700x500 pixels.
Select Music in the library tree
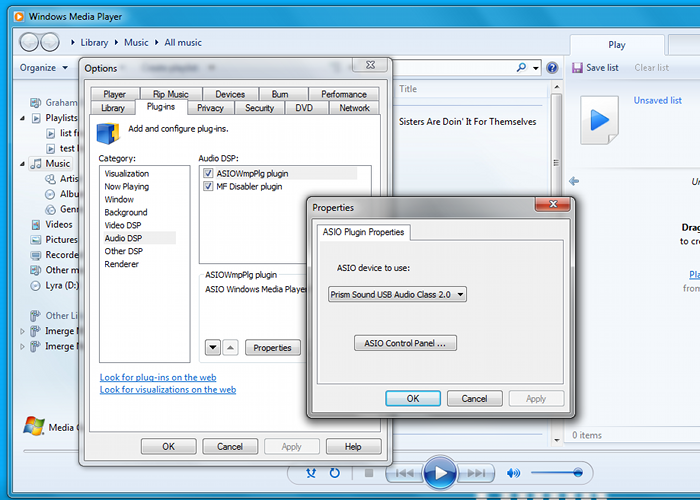pyautogui.click(x=57, y=163)
